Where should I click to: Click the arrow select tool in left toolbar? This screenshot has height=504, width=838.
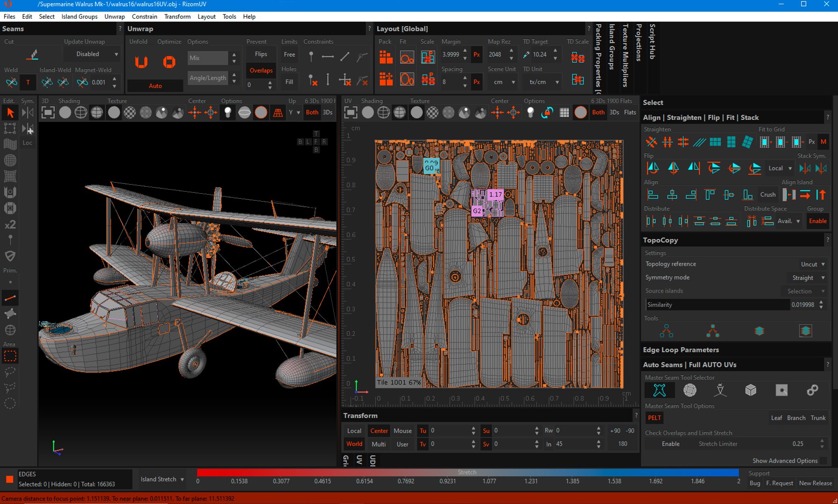pyautogui.click(x=10, y=112)
